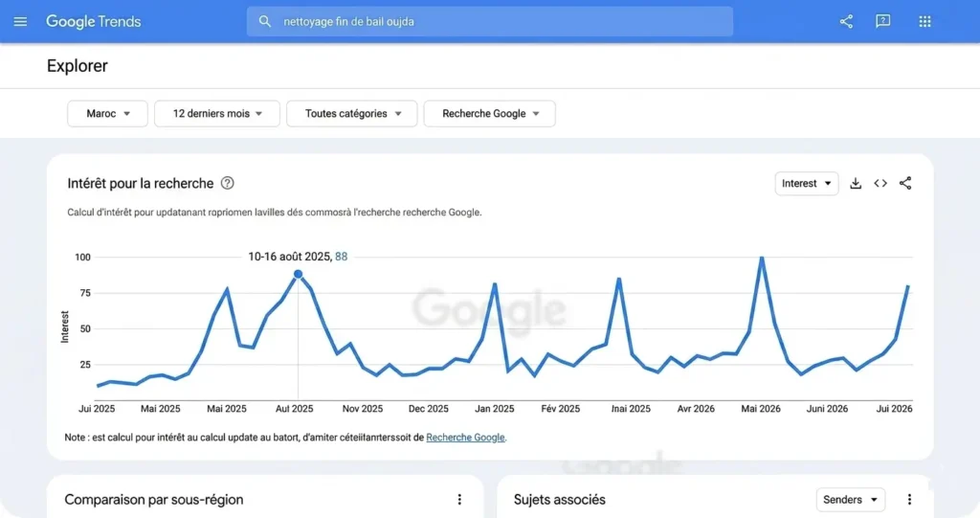Expand the Interest dropdown in chart header
This screenshot has height=518, width=980.
(x=806, y=183)
